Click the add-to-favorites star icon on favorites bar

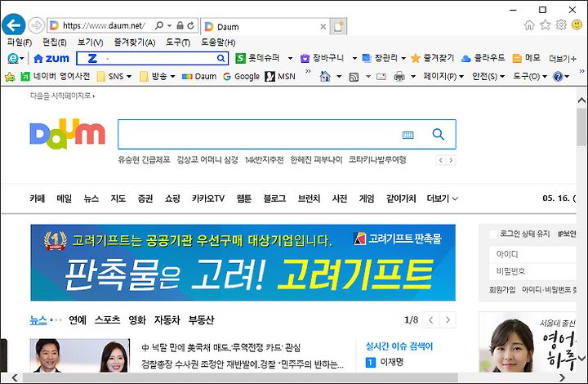point(10,77)
